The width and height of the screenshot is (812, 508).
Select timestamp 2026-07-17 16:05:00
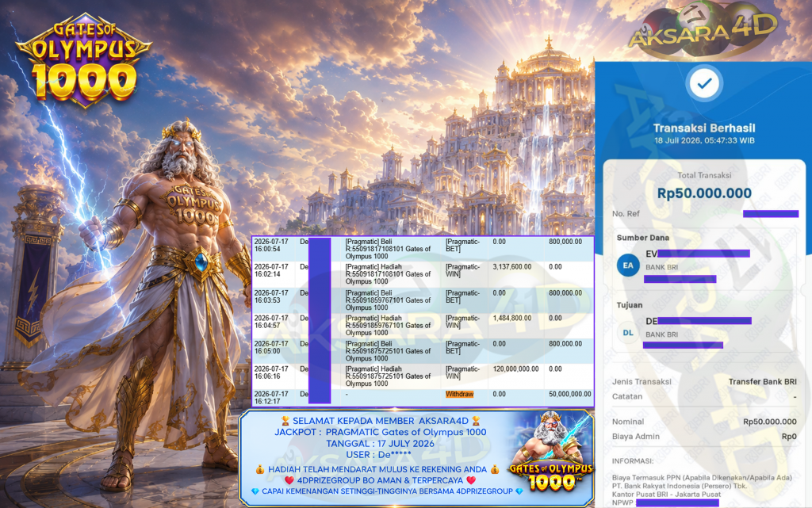271,347
